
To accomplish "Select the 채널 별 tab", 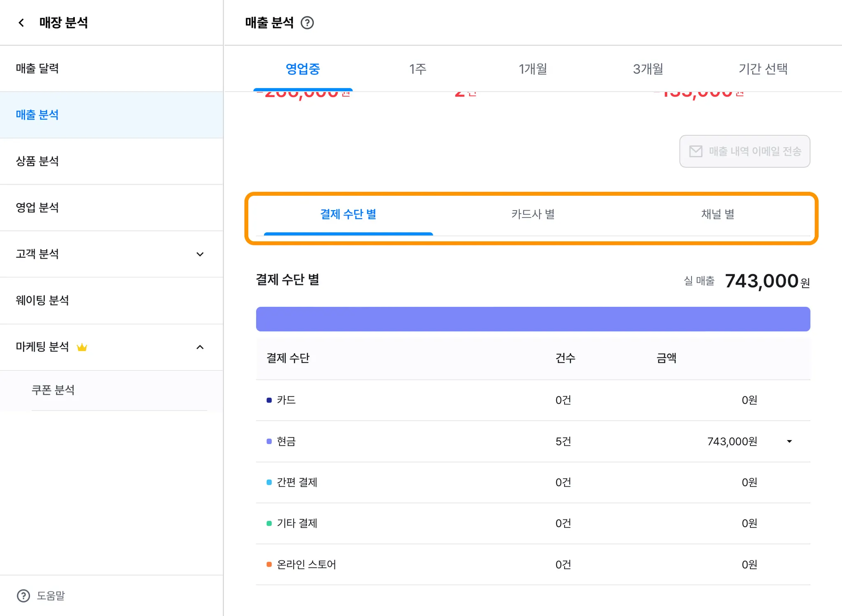I will (717, 214).
